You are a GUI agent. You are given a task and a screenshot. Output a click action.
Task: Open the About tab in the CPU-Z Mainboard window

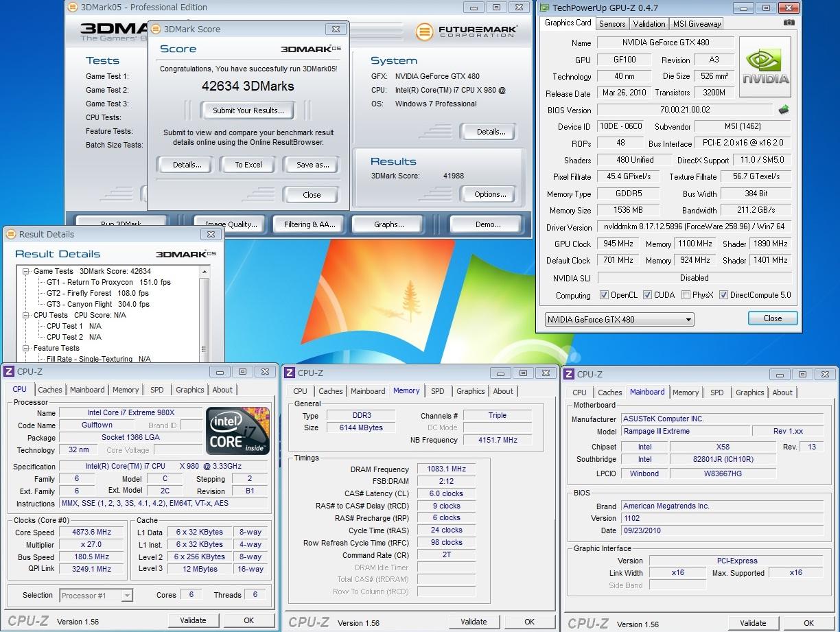(782, 393)
